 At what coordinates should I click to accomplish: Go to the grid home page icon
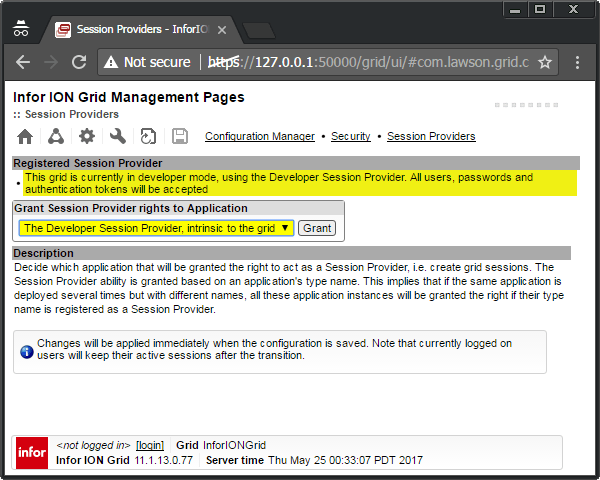coord(25,137)
